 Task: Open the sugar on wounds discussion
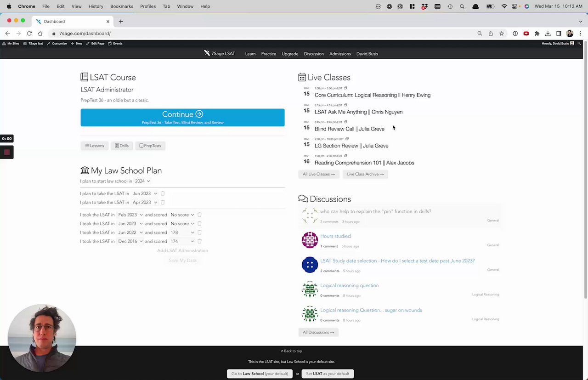pos(371,310)
